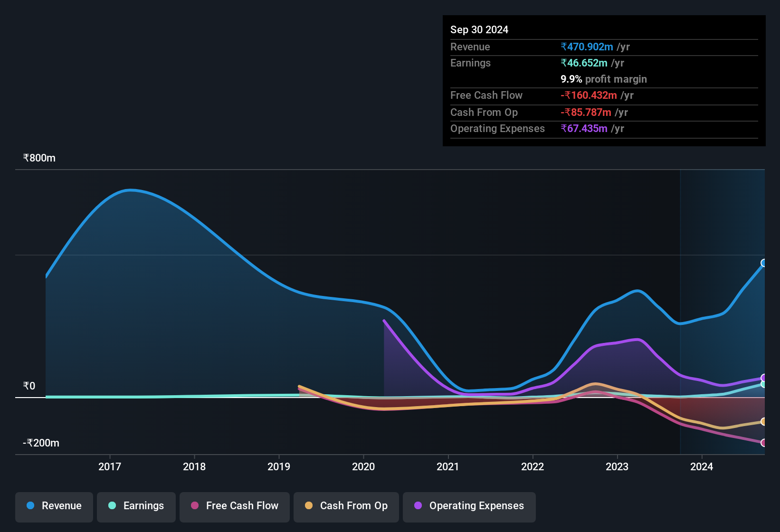Screen dimensions: 780x532
Task: Click the 2023 x-axis label
Action: tap(617, 466)
